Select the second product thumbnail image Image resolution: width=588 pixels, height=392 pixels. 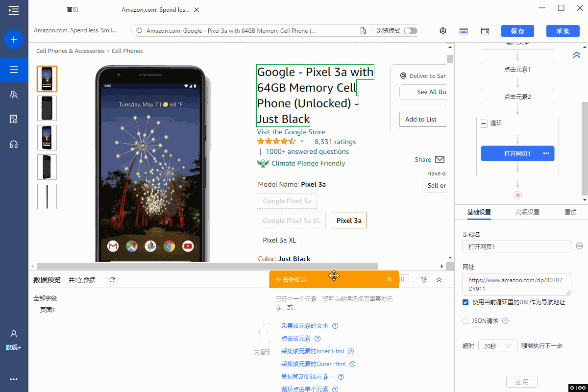[x=47, y=108]
